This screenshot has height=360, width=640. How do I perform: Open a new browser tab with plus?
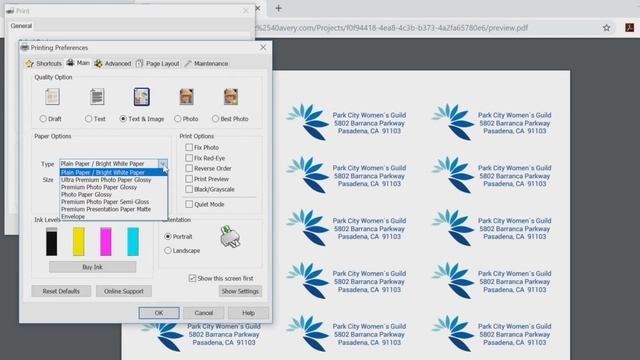(278, 8)
